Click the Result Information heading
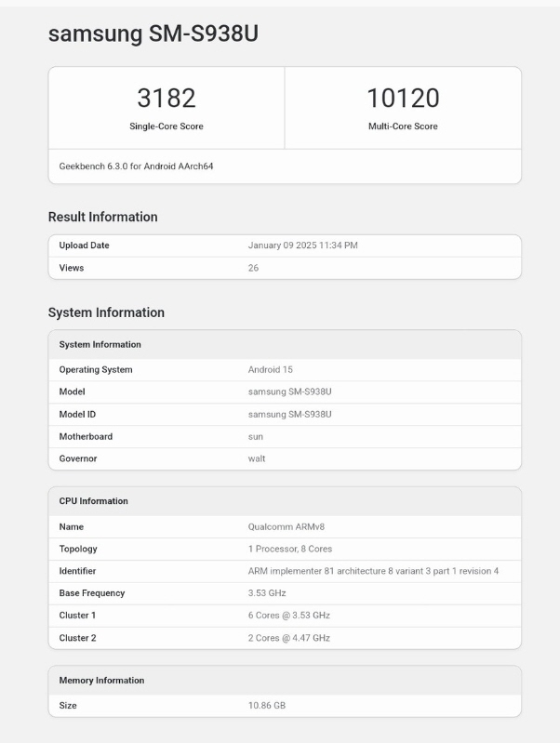560x743 pixels. pyautogui.click(x=103, y=217)
